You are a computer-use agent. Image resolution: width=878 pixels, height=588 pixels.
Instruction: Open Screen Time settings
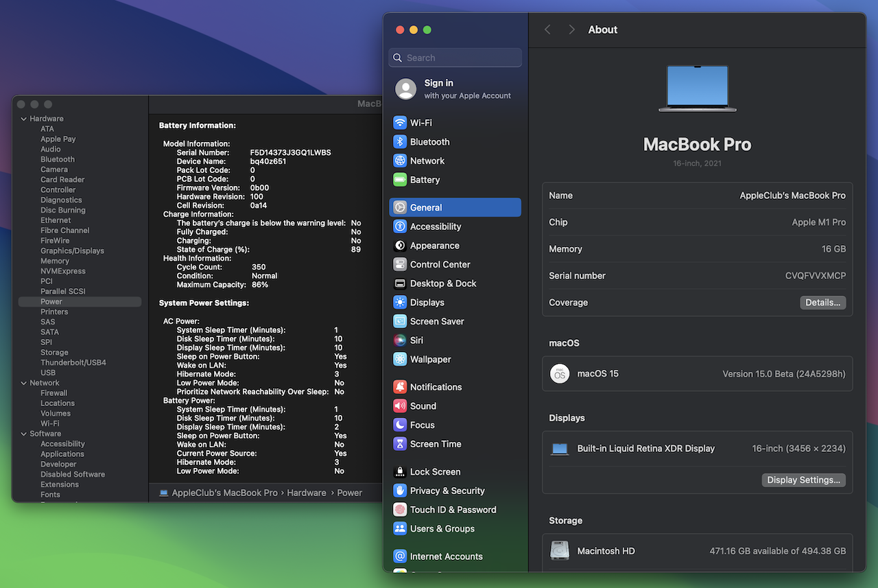pyautogui.click(x=455, y=444)
